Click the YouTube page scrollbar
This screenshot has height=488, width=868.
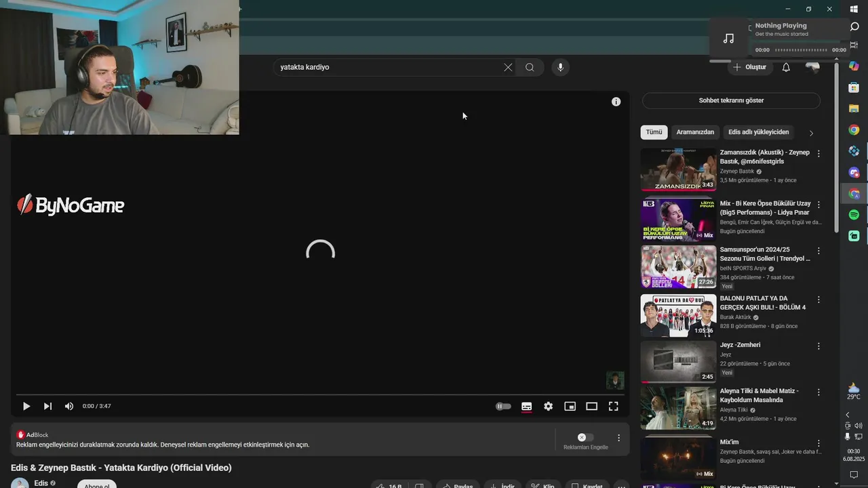[836, 146]
